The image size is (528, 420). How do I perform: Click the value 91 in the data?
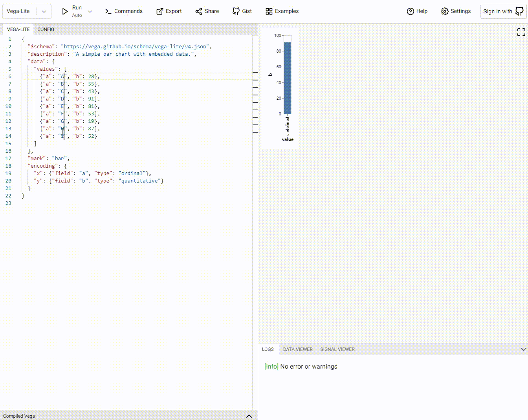pos(91,99)
